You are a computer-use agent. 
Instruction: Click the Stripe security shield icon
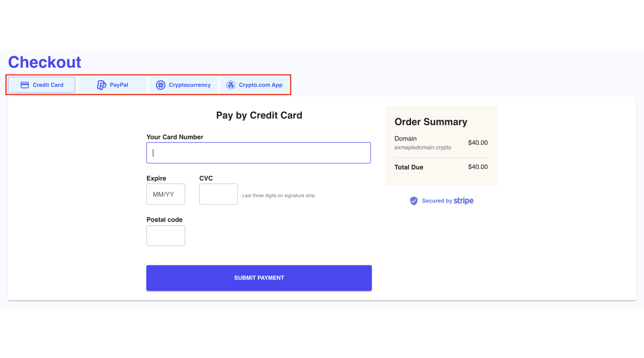point(414,201)
